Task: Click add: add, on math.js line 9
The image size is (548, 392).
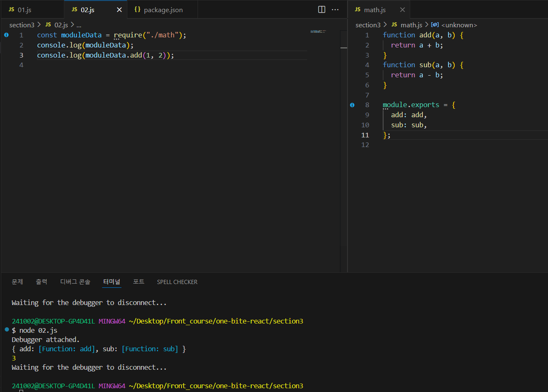Action: (409, 115)
